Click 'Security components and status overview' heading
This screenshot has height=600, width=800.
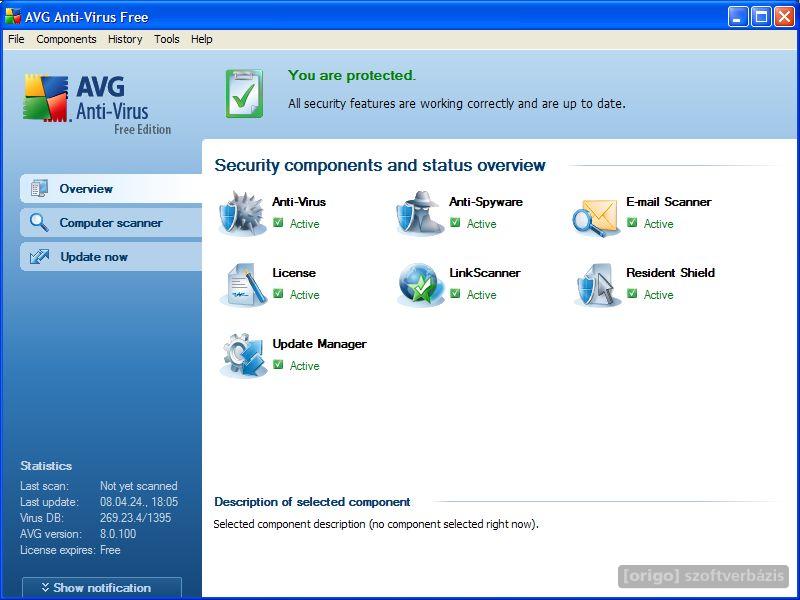coord(380,165)
